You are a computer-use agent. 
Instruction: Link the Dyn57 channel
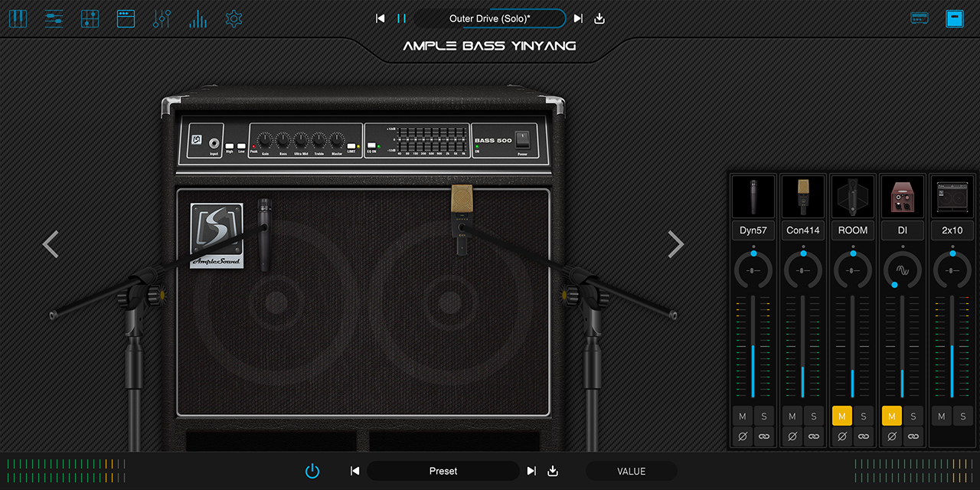coord(764,437)
